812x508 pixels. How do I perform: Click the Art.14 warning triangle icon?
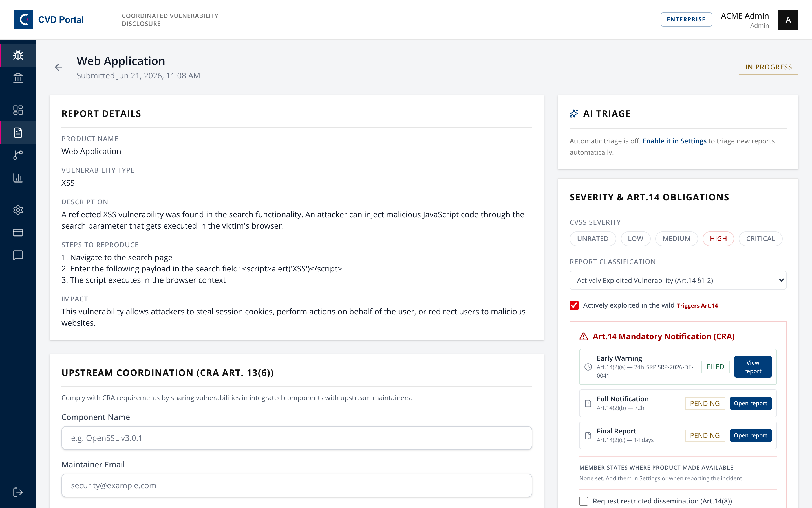click(x=584, y=336)
